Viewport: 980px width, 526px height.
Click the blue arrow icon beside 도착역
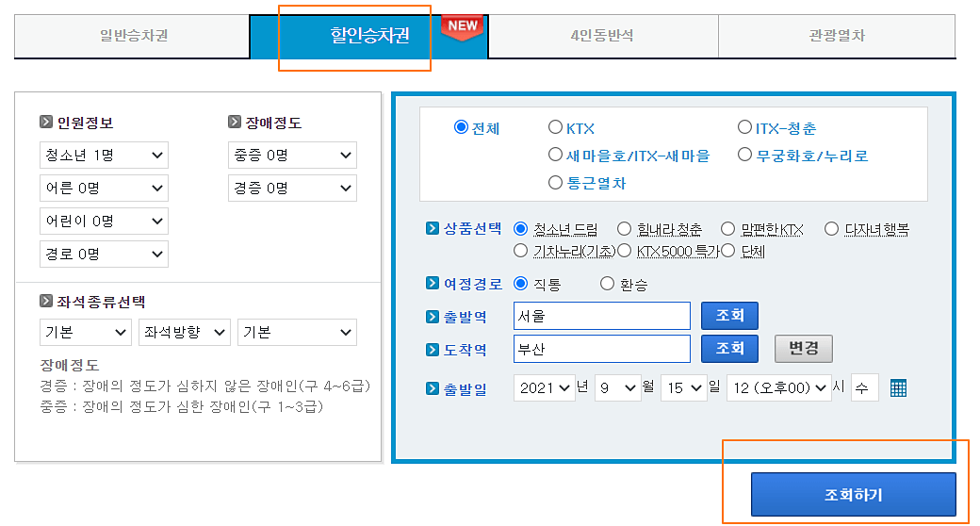(432, 350)
